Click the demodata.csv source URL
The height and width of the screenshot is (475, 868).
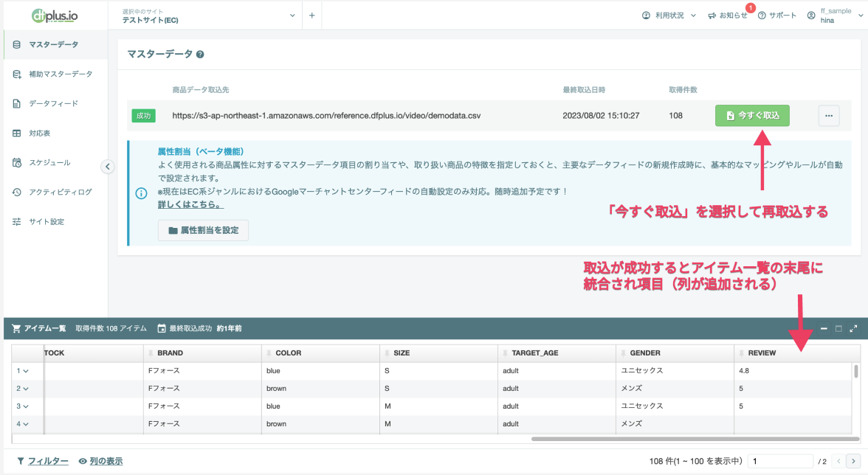326,116
